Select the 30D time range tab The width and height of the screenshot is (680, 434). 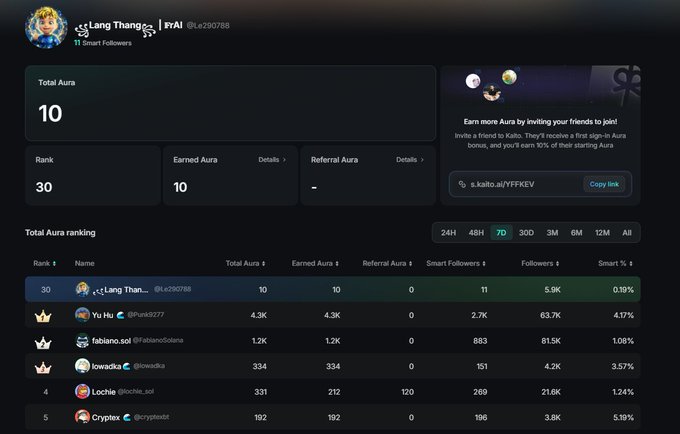pyautogui.click(x=526, y=233)
